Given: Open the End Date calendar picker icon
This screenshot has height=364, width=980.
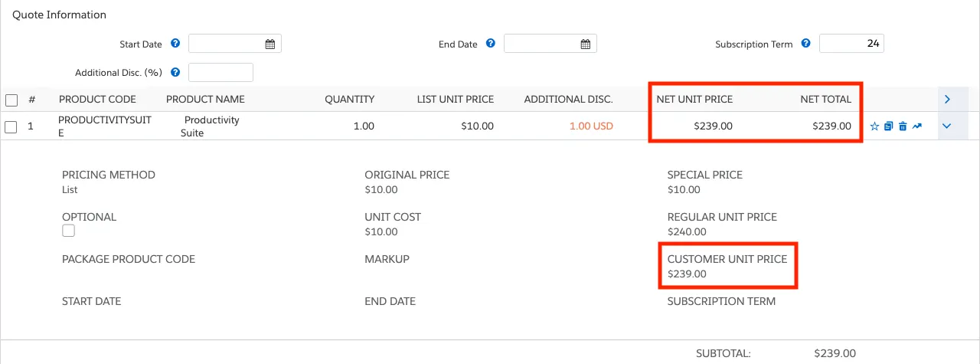Looking at the screenshot, I should (586, 44).
